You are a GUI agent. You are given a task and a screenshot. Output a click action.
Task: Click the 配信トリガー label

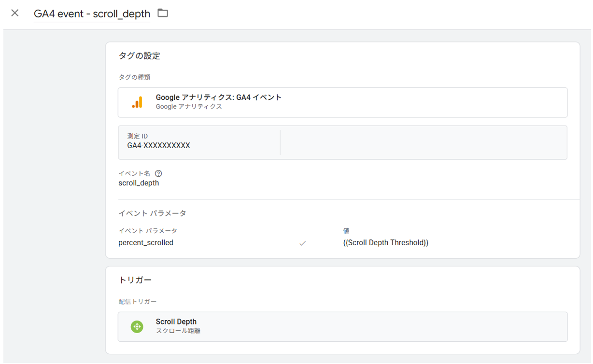click(138, 302)
